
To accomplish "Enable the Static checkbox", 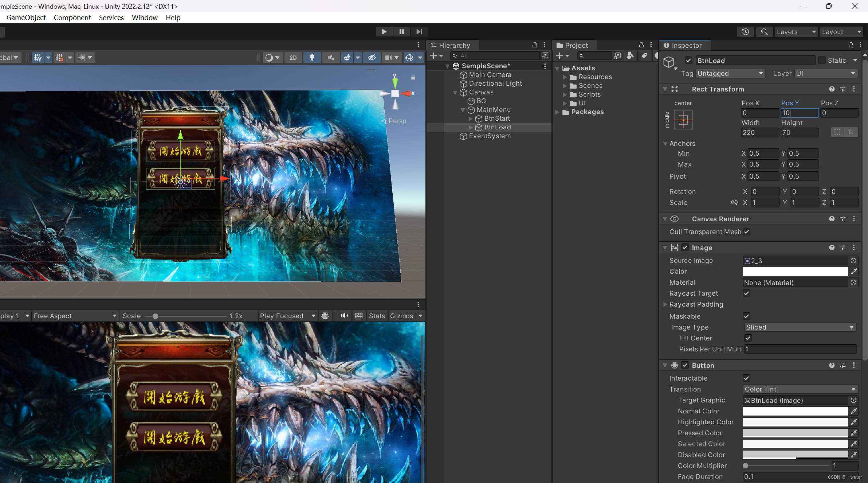I will click(822, 61).
